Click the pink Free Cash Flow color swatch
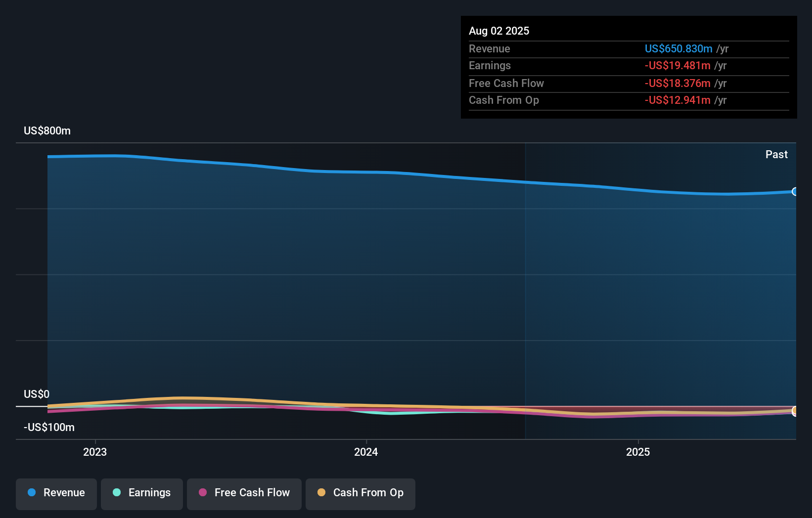Screen dimensions: 812x518 tap(203, 492)
